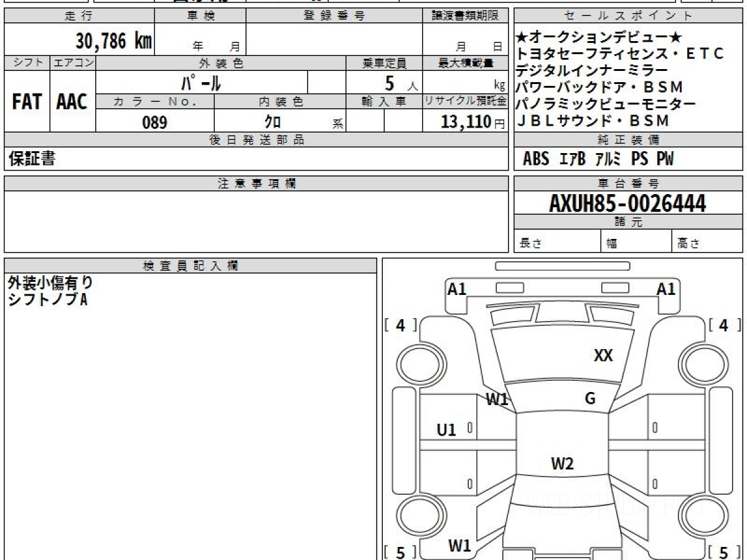The image size is (747, 560).
Task: Select the 30,786 km mileage value
Action: point(114,41)
